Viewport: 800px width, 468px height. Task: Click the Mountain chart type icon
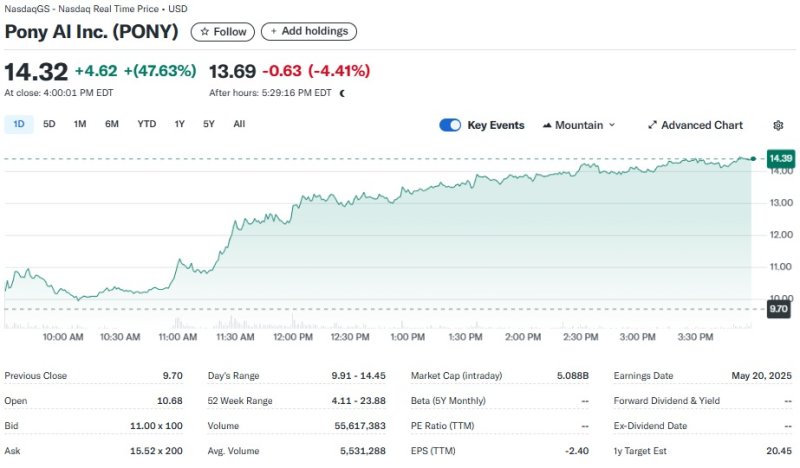[547, 125]
